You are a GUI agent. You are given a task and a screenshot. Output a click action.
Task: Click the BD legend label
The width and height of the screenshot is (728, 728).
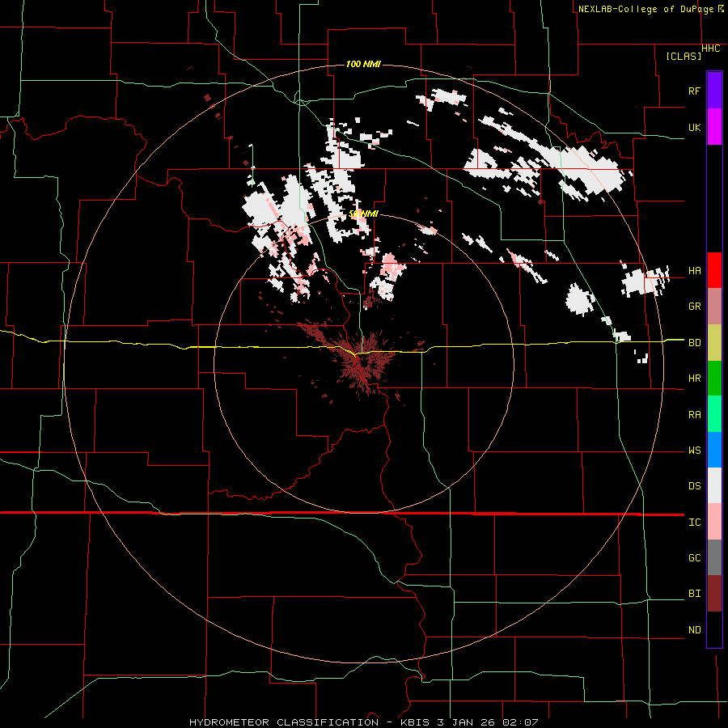click(x=695, y=343)
